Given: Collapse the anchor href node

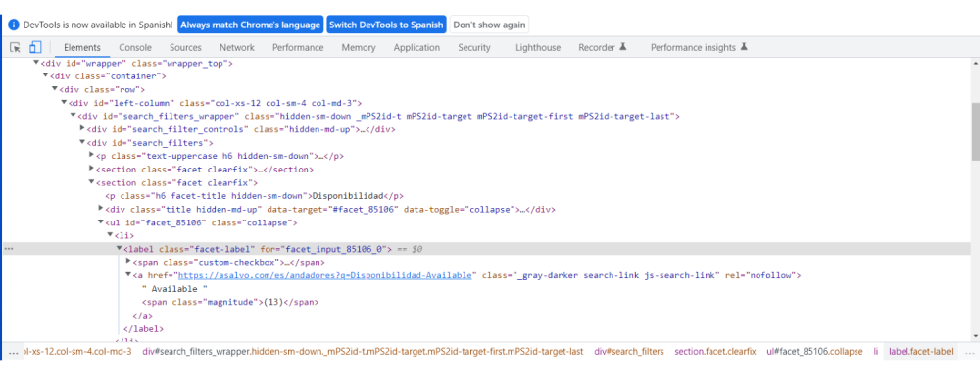Looking at the screenshot, I should 128,275.
